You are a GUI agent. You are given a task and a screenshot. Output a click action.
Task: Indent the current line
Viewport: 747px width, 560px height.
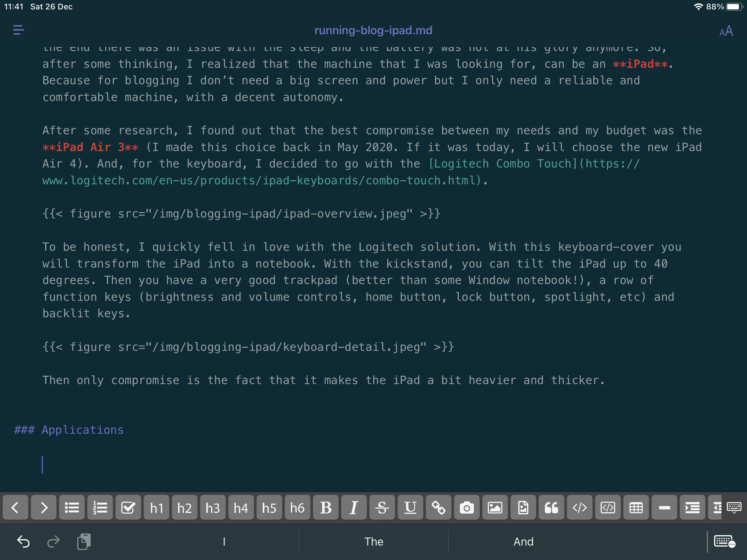692,507
